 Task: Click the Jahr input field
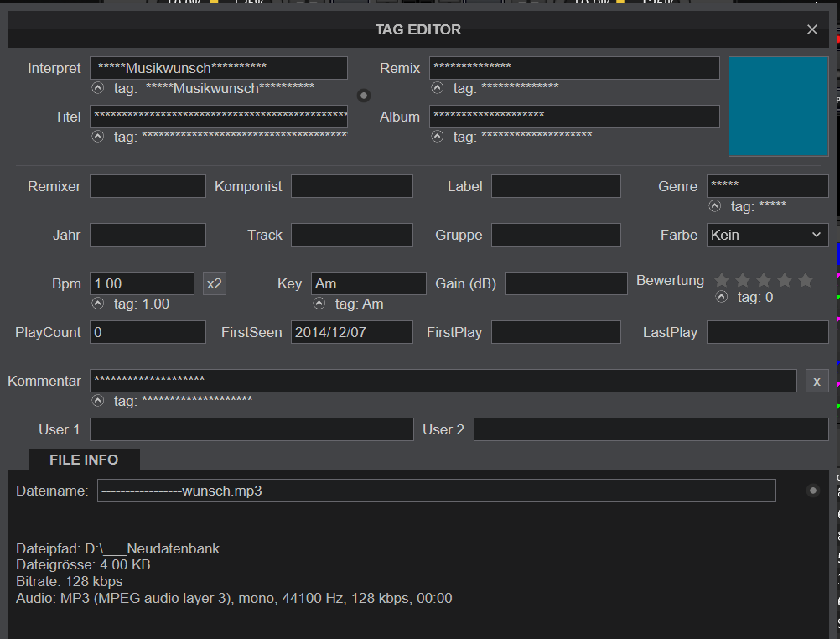pyautogui.click(x=148, y=235)
